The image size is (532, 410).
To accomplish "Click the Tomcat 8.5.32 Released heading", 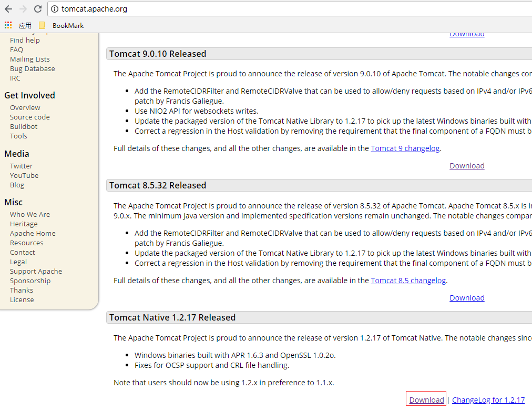I will pos(158,185).
